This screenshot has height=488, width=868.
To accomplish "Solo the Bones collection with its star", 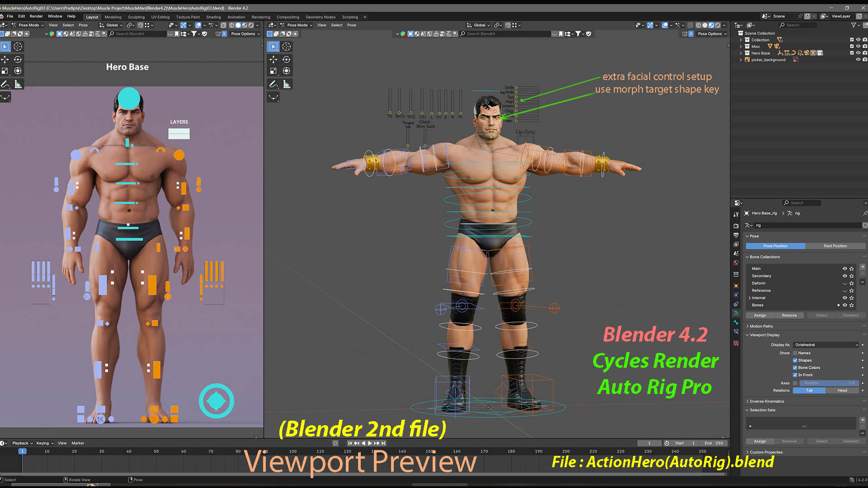I will click(852, 305).
